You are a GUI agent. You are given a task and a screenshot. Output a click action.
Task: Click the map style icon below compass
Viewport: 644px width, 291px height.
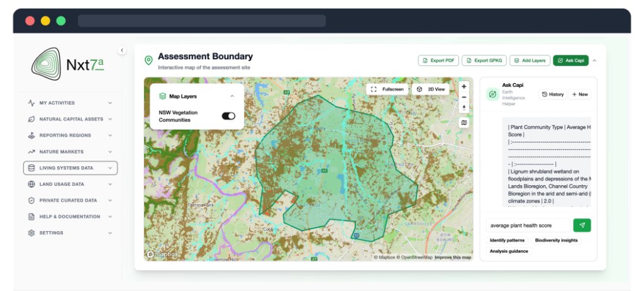point(464,123)
